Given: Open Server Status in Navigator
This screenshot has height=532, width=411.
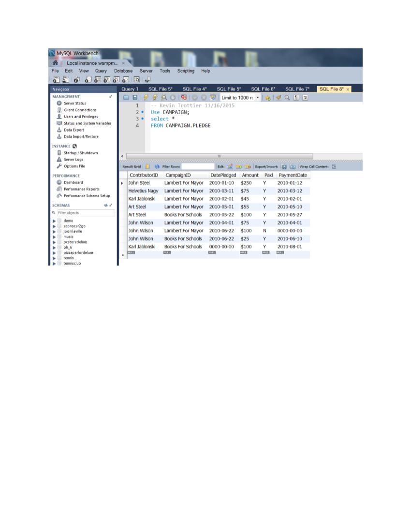Looking at the screenshot, I should click(74, 103).
